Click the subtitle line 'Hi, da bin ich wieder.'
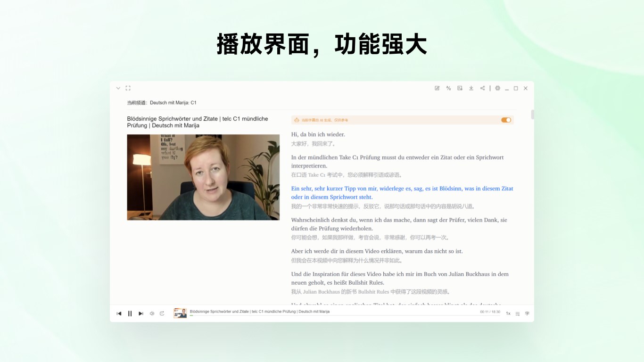644x362 pixels. (318, 135)
